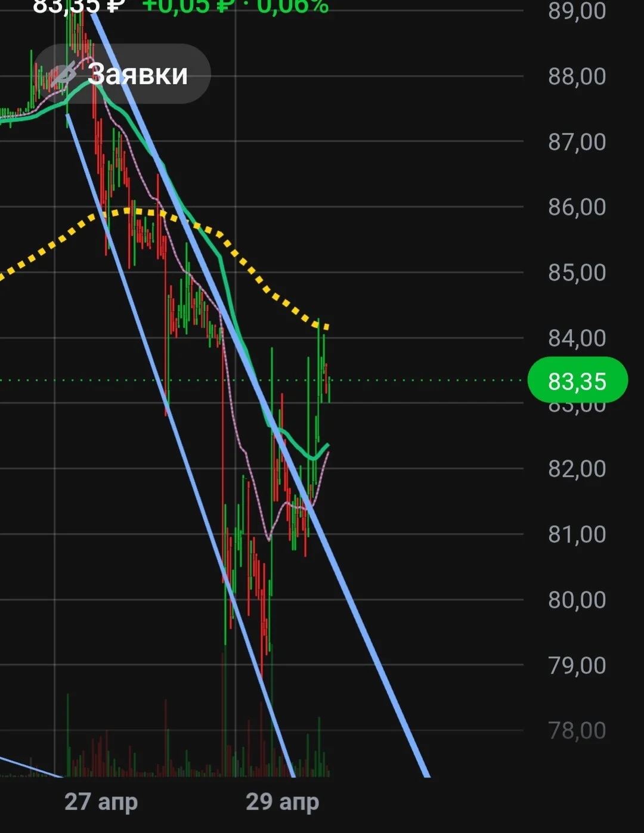Click the 81,00 price axis label

coord(577,534)
